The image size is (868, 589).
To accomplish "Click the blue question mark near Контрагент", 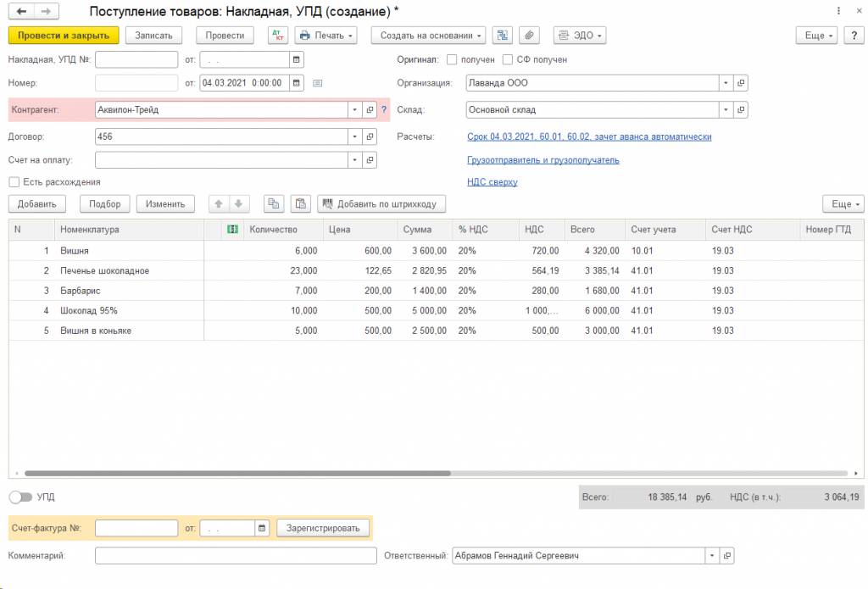I will click(x=384, y=109).
